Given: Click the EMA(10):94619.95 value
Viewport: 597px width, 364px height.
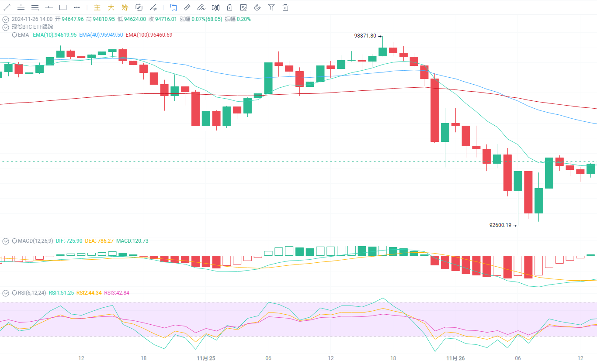Looking at the screenshot, I should click(x=55, y=35).
